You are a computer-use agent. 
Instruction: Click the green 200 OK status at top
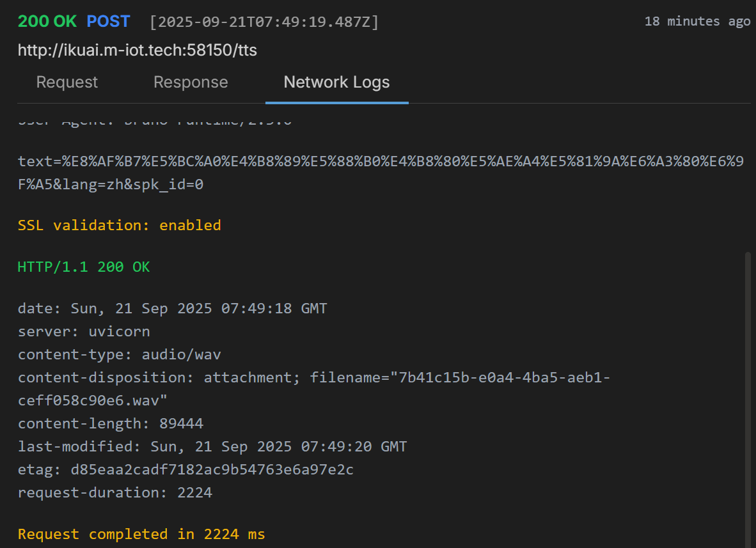(47, 21)
